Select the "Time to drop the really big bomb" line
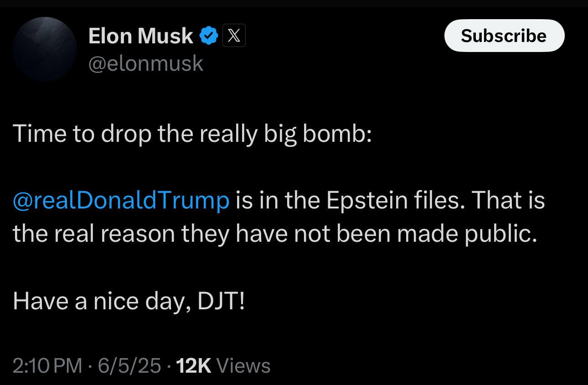Screen dimensions: 588x385 tap(193, 134)
